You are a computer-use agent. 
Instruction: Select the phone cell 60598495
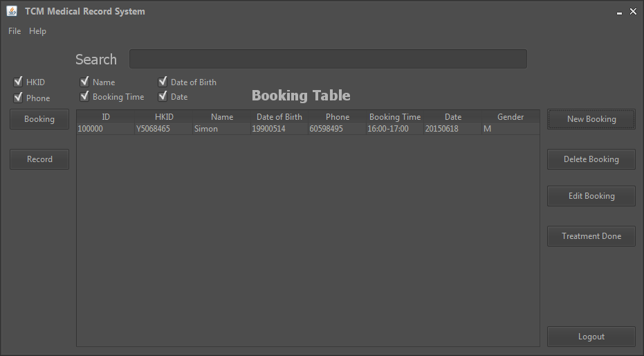click(337, 129)
